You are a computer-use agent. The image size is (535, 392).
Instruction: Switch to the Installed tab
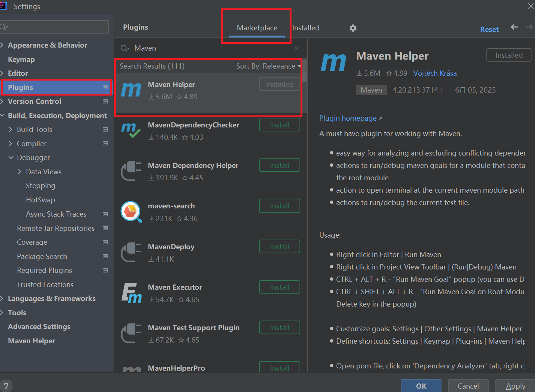pos(306,28)
